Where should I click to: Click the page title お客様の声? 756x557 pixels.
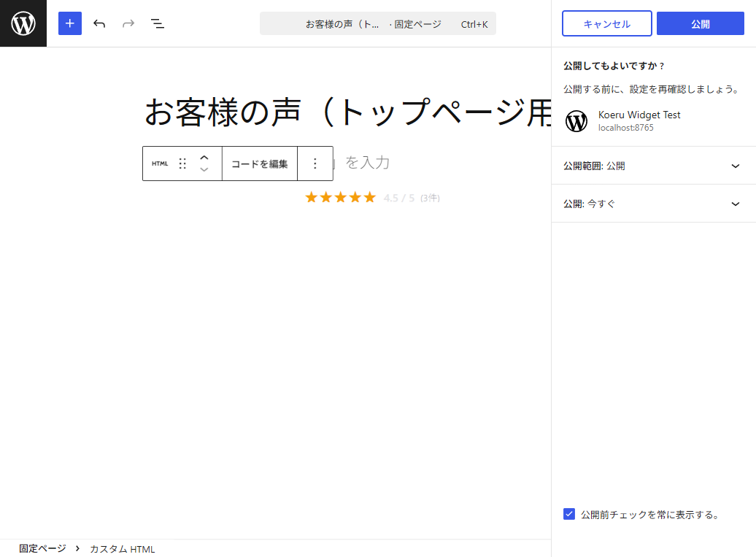coord(347,112)
